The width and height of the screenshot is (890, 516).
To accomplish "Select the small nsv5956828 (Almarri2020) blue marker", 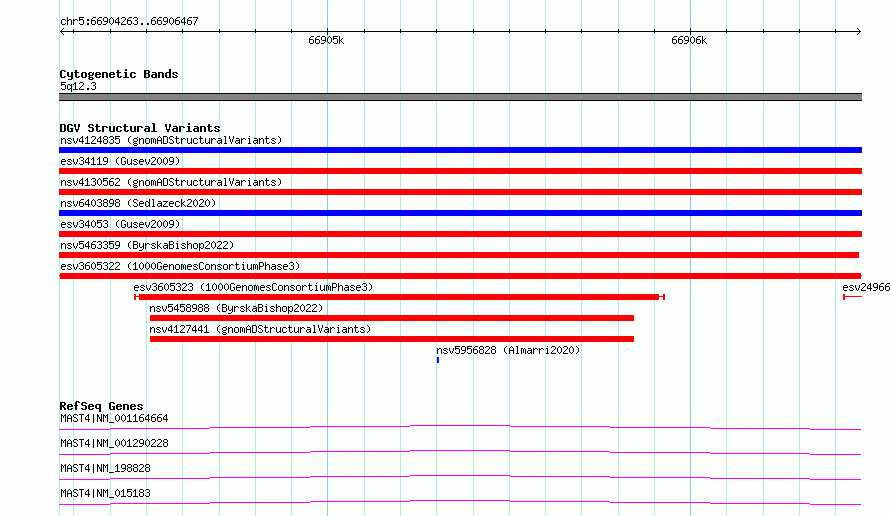I will [438, 360].
